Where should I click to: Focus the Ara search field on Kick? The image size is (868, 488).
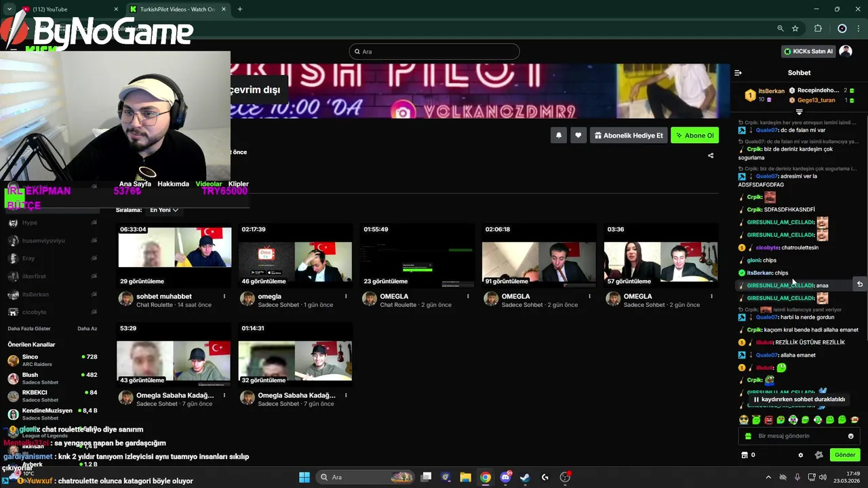[x=434, y=52]
